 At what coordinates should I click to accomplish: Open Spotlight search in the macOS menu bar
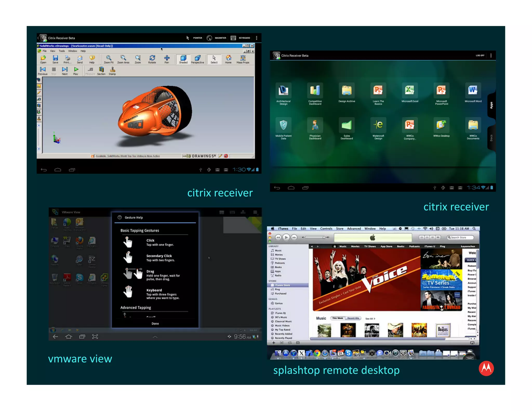coord(474,229)
